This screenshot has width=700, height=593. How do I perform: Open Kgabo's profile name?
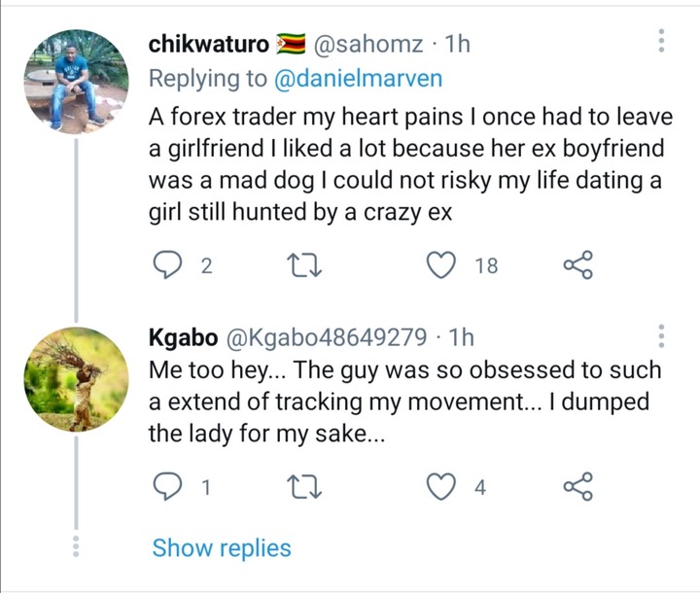click(183, 337)
